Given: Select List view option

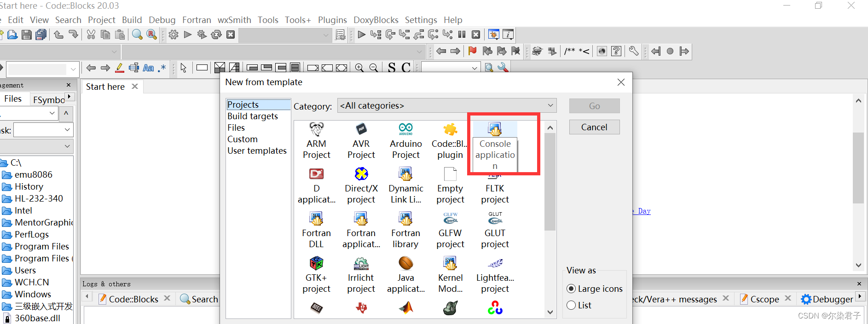Looking at the screenshot, I should pyautogui.click(x=579, y=305).
